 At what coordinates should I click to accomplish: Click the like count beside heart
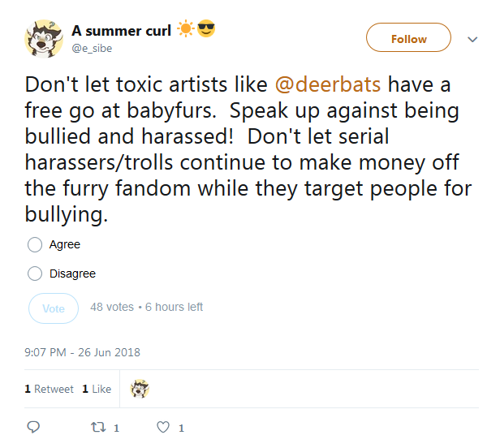(x=181, y=428)
